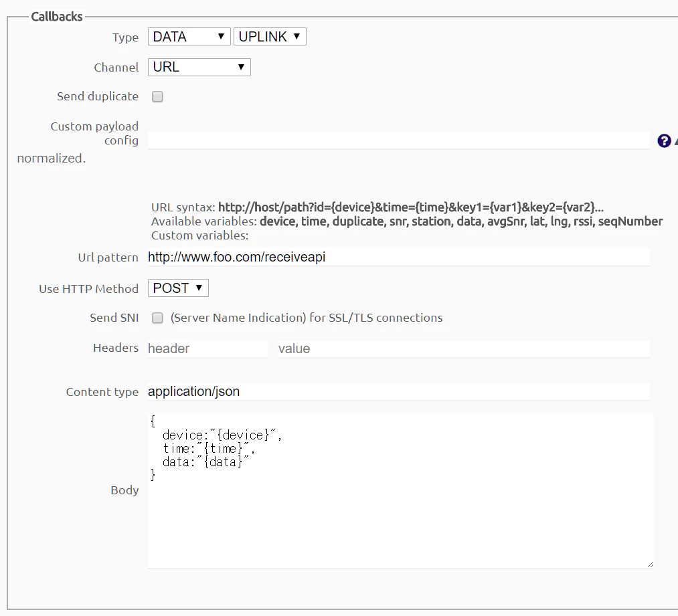Click the 'Content type' label
678x616 pixels.
point(102,392)
